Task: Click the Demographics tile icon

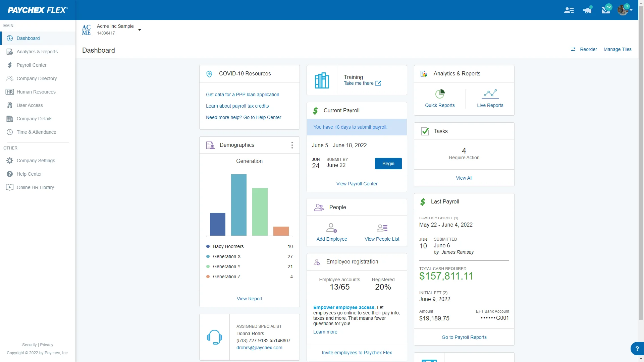Action: 210,145
